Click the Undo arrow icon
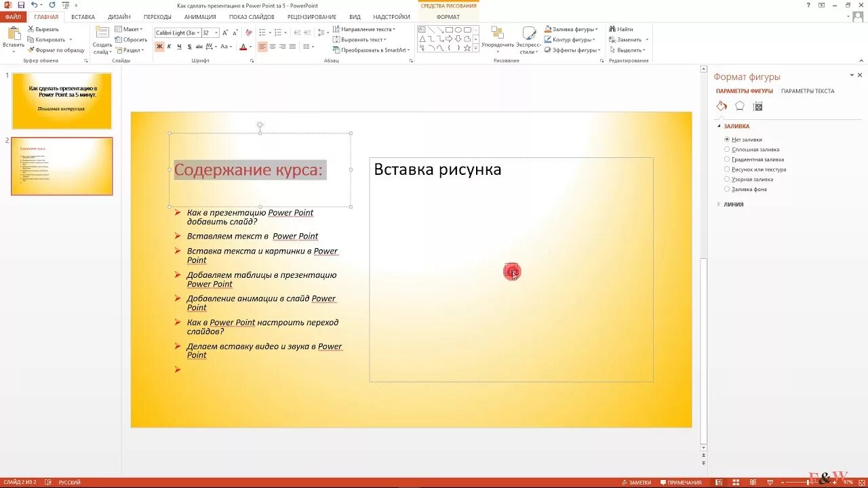 click(34, 5)
